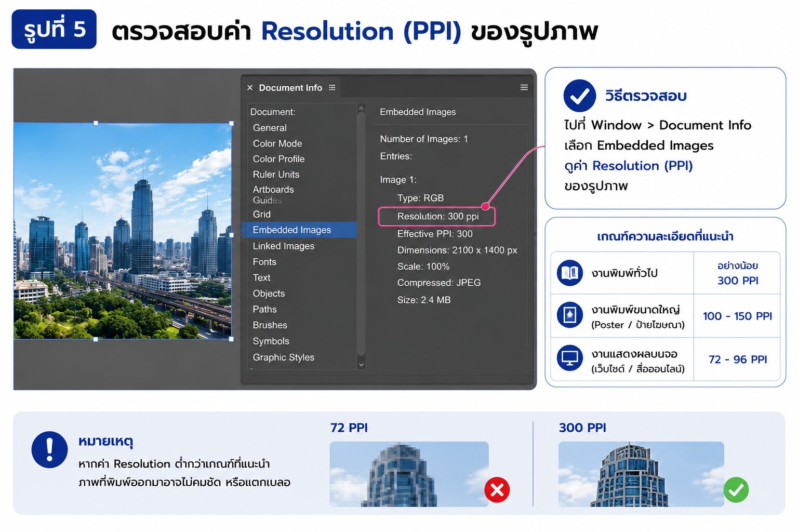Select Color Mode in the list
This screenshot has height=532, width=798.
point(277,143)
